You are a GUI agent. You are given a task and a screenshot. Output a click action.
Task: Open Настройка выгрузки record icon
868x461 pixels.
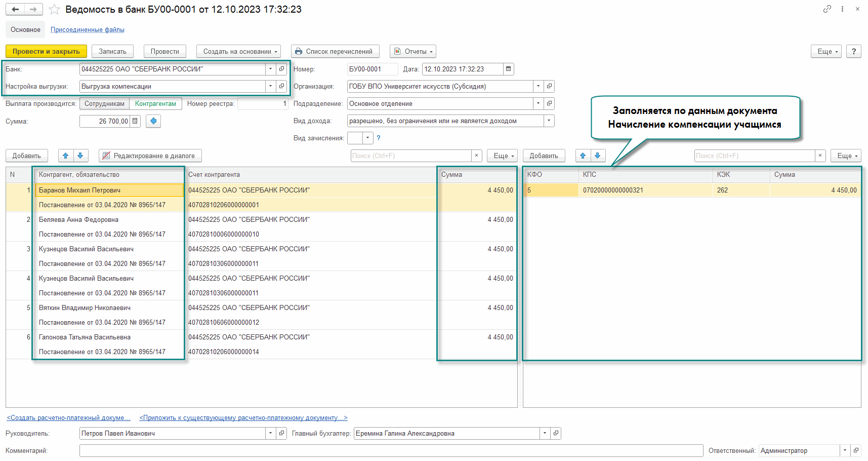282,86
